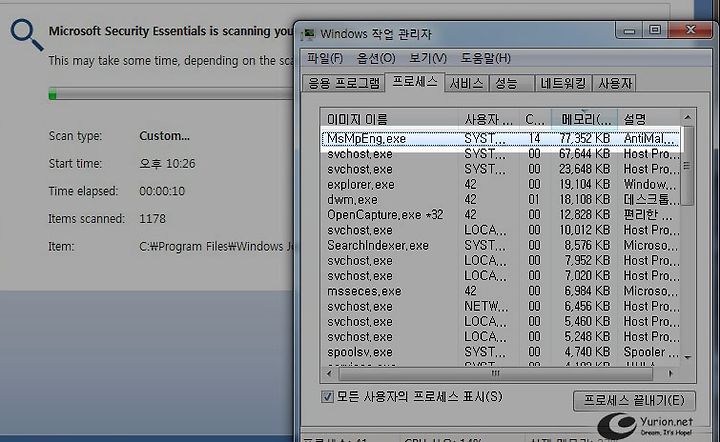Click the 77,352 KB memory cell

pyautogui.click(x=584, y=139)
